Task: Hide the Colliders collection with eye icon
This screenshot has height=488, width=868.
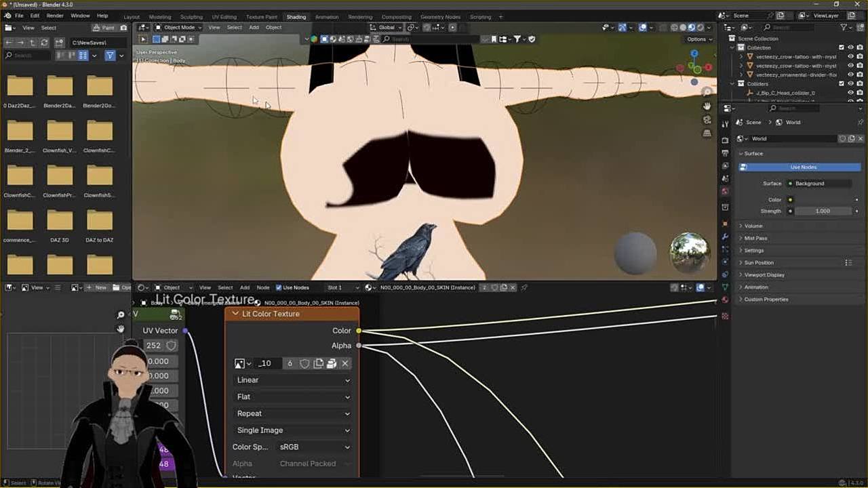Action: pos(850,84)
